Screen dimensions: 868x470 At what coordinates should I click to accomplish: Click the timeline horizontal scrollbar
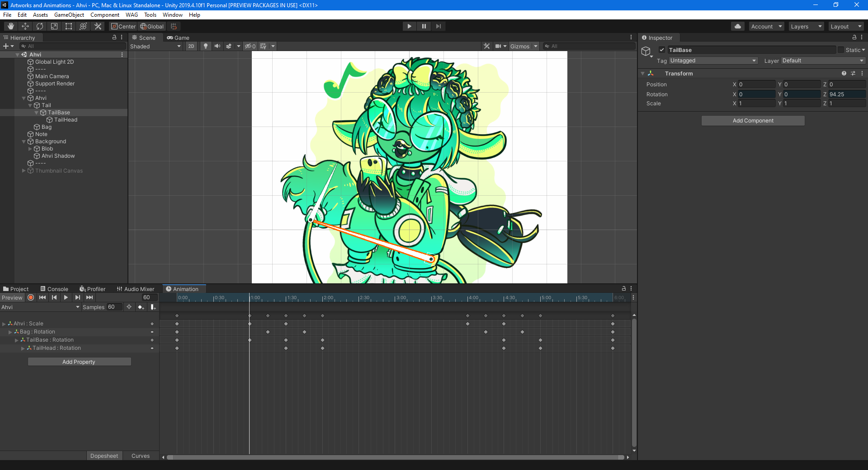pyautogui.click(x=396, y=457)
